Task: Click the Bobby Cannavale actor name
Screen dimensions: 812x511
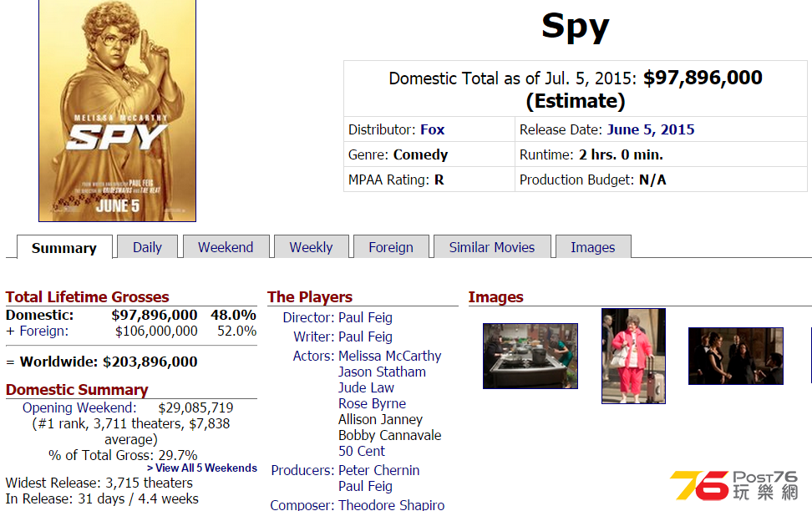Action: tap(390, 435)
